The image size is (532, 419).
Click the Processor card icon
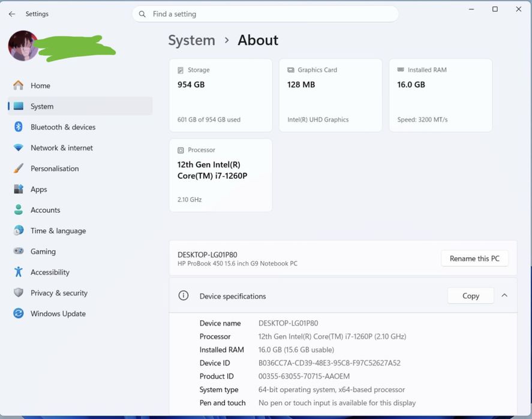click(x=181, y=150)
